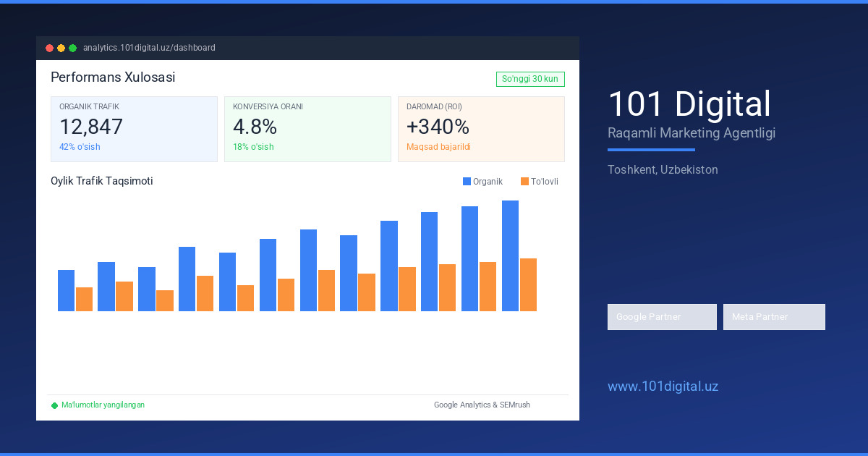Viewport: 868px width, 456px height.
Task: Click the green maximize dot in window bar
Action: tap(72, 48)
